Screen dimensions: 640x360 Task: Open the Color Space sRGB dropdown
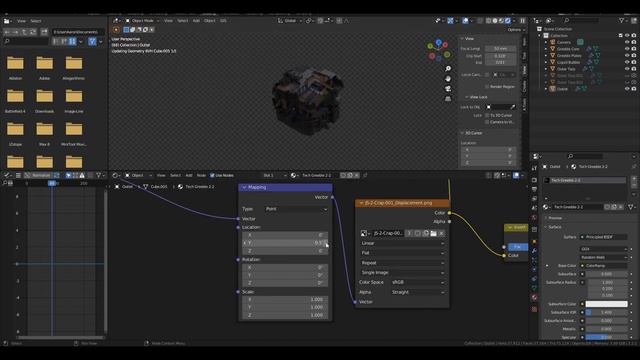(x=418, y=282)
